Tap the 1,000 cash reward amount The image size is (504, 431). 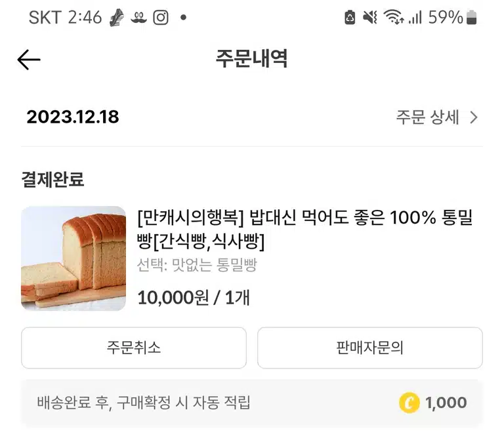[x=446, y=403]
